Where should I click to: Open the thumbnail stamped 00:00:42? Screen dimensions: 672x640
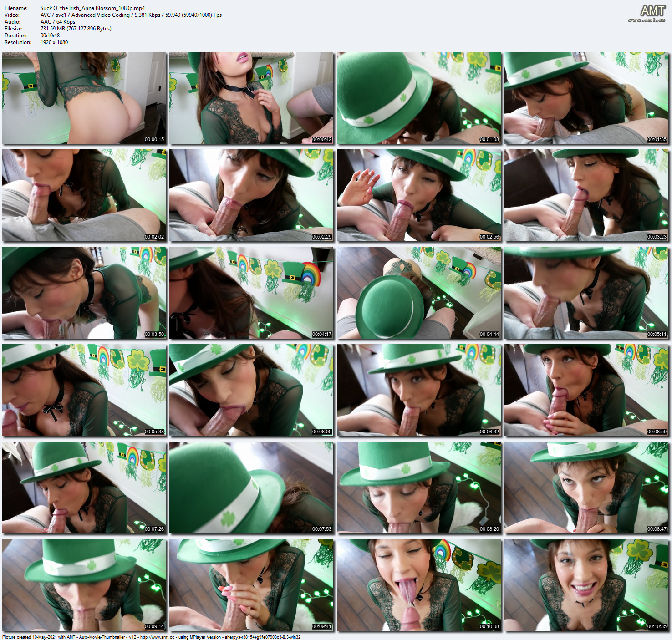(x=251, y=98)
